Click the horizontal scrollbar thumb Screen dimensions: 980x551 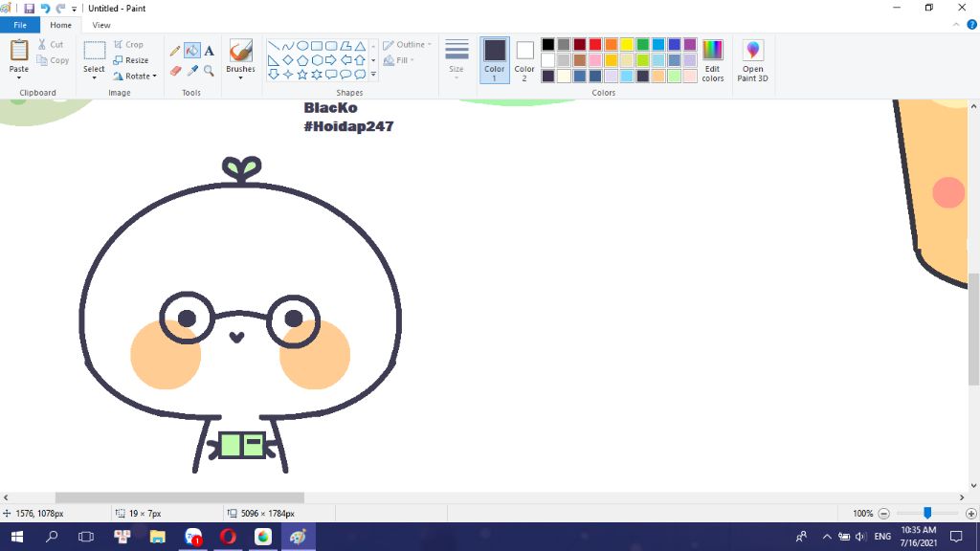[x=179, y=497]
